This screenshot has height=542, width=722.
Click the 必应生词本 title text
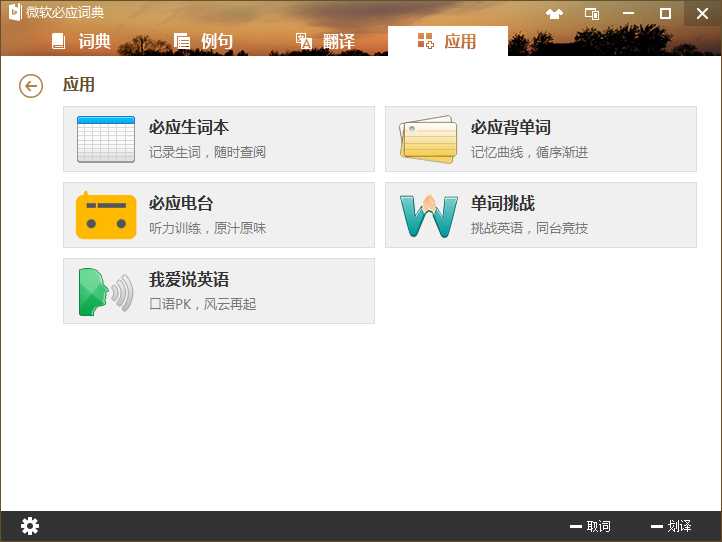click(x=189, y=128)
